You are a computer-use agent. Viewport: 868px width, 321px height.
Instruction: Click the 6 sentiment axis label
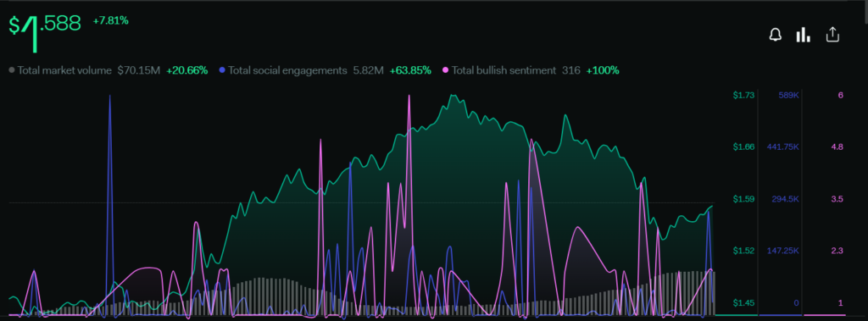[840, 95]
